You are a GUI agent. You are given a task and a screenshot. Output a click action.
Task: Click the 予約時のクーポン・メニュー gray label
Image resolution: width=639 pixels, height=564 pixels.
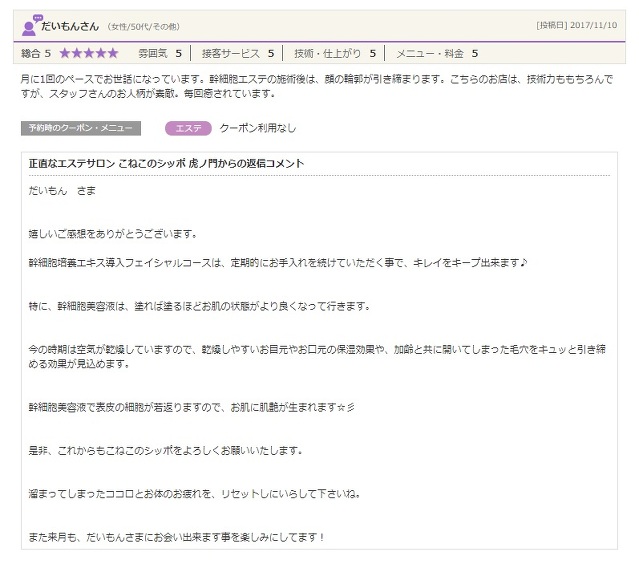[81, 128]
